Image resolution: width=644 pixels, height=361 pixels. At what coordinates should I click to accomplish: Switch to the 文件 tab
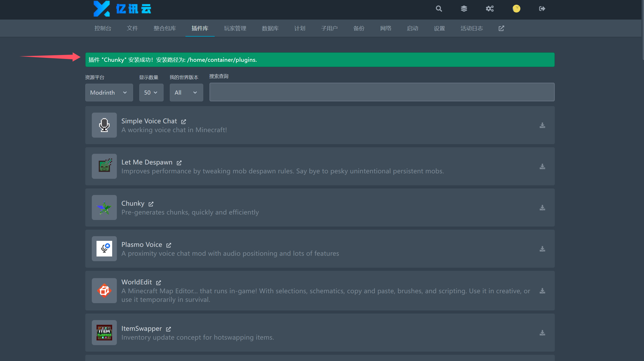(132, 28)
